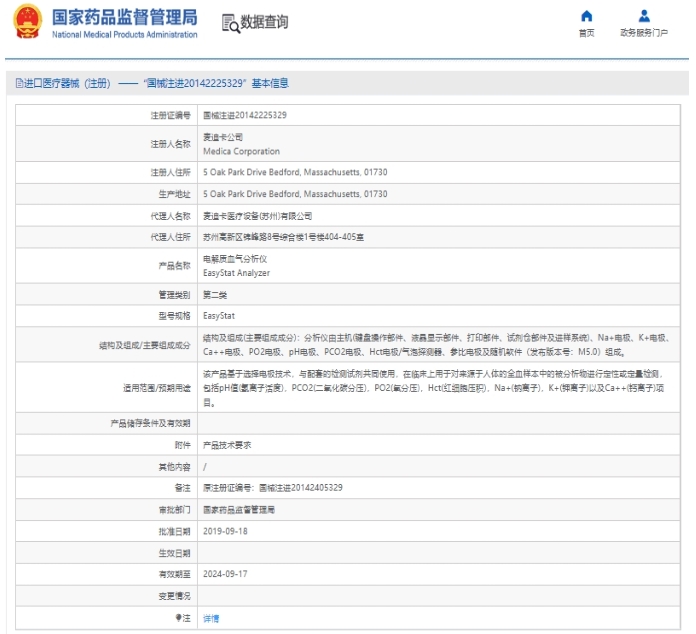
Task: Open 政务服务门户 via the person icon
Action: (644, 16)
